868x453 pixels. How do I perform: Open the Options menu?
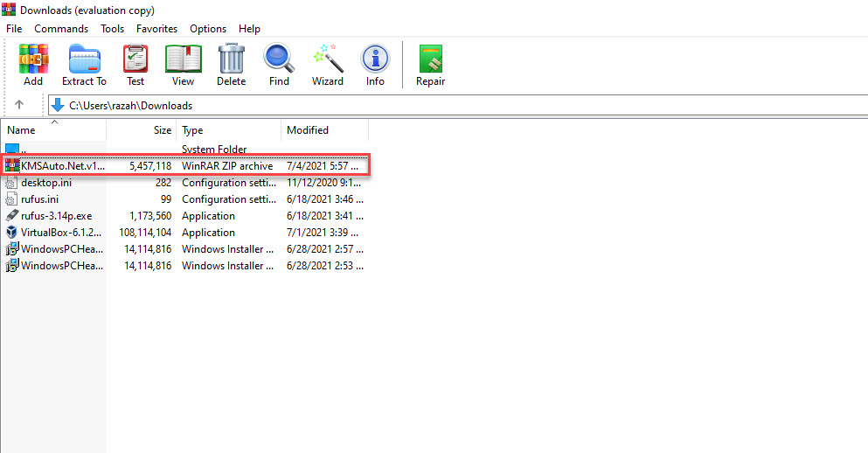pyautogui.click(x=208, y=29)
